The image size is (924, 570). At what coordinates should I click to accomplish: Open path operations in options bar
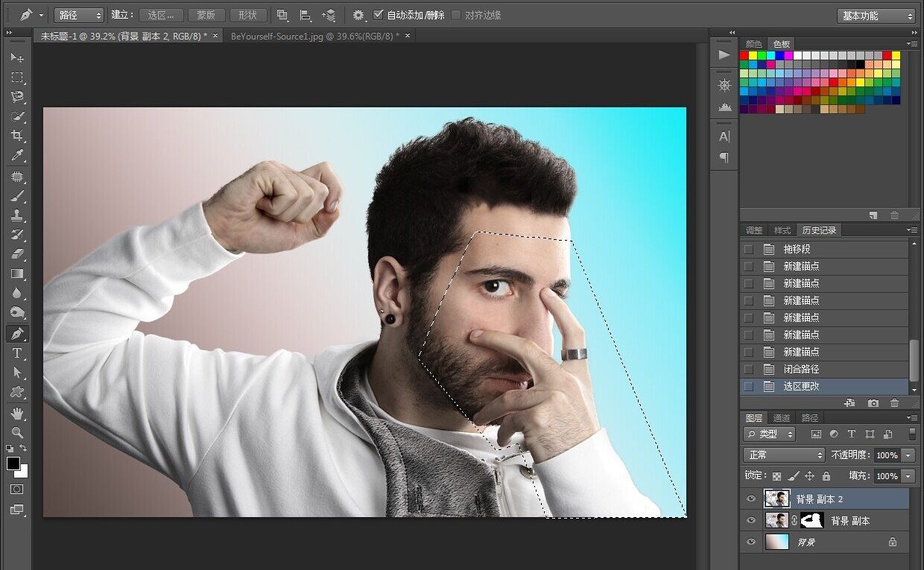[x=282, y=15]
